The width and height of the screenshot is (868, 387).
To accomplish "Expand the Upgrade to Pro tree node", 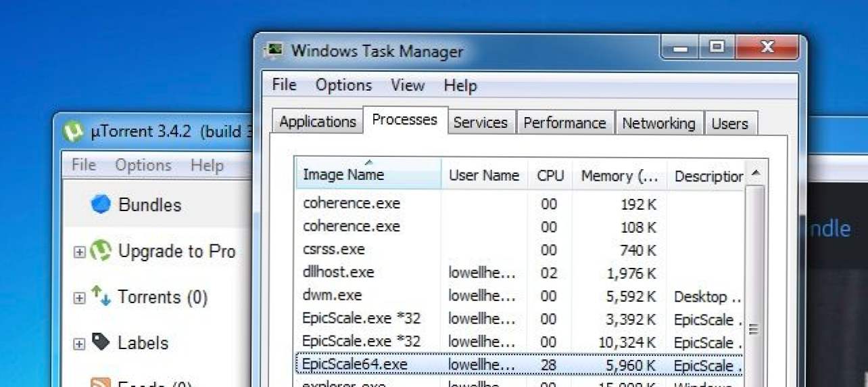I will click(x=79, y=252).
